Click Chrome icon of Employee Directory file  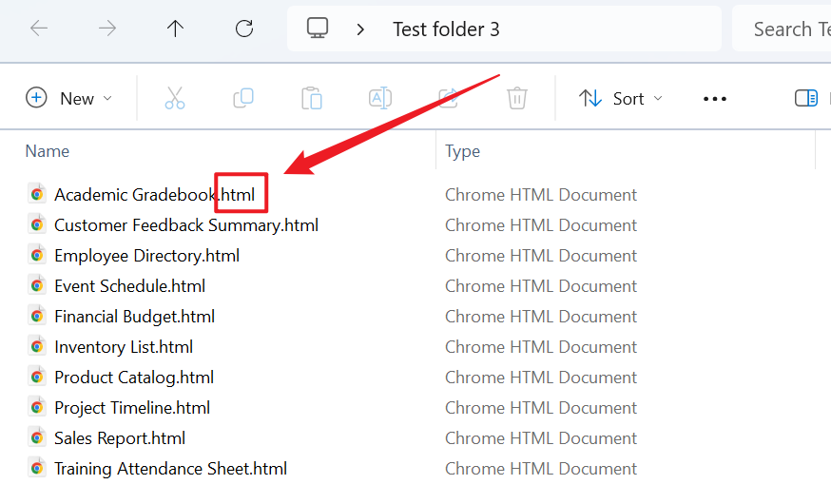coord(36,255)
